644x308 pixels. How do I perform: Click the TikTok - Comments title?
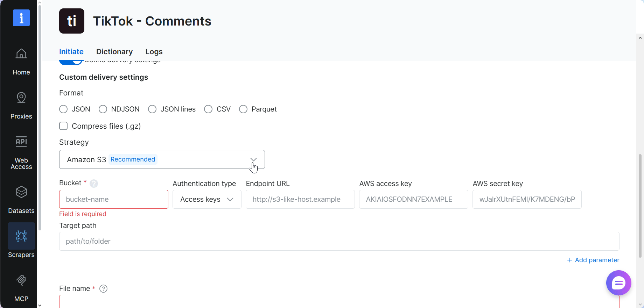[152, 21]
